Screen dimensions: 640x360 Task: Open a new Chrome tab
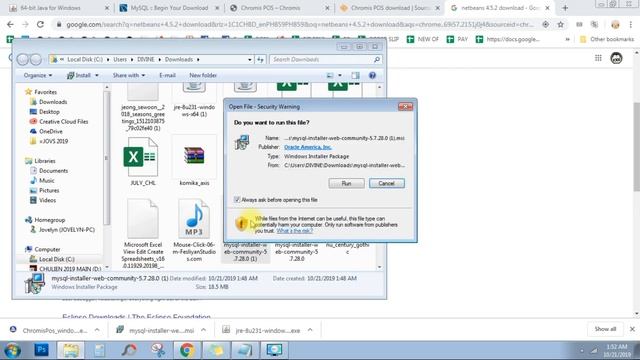[565, 8]
